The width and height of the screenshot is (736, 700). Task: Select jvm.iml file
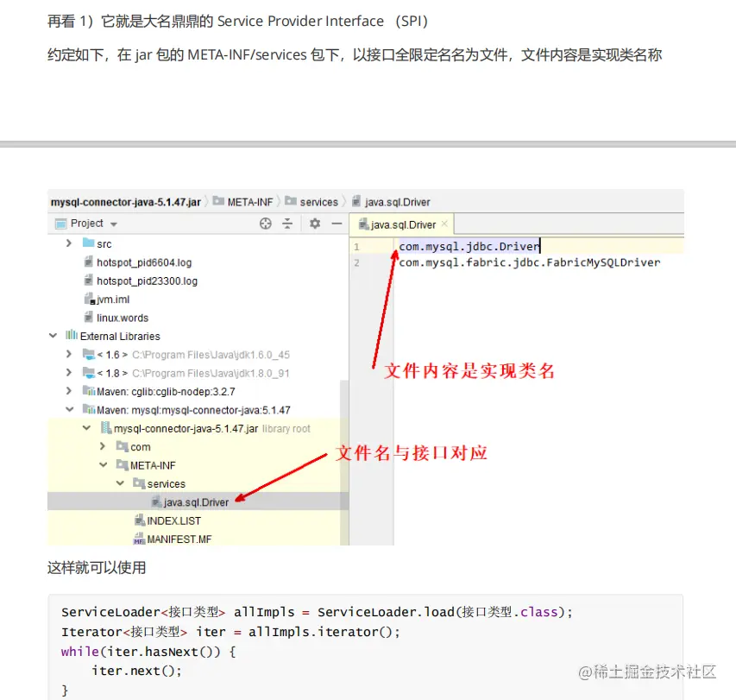[113, 300]
